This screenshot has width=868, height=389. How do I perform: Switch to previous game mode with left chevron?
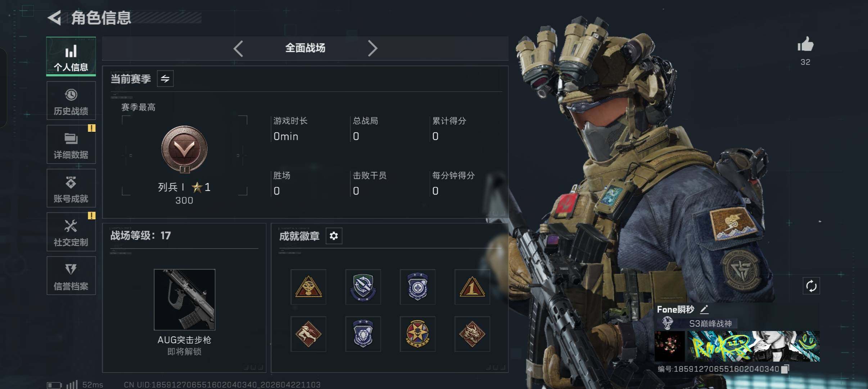238,48
